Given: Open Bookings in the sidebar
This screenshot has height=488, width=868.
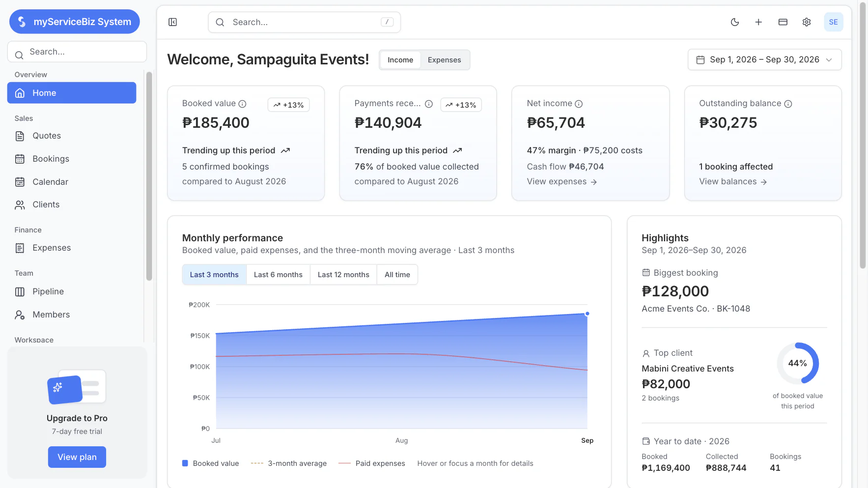Looking at the screenshot, I should point(72,159).
